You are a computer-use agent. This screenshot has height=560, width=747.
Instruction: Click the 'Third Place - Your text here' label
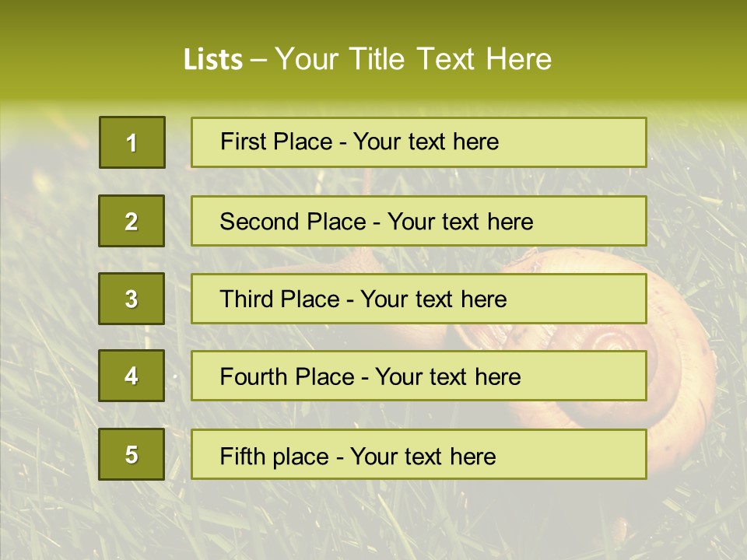point(363,299)
